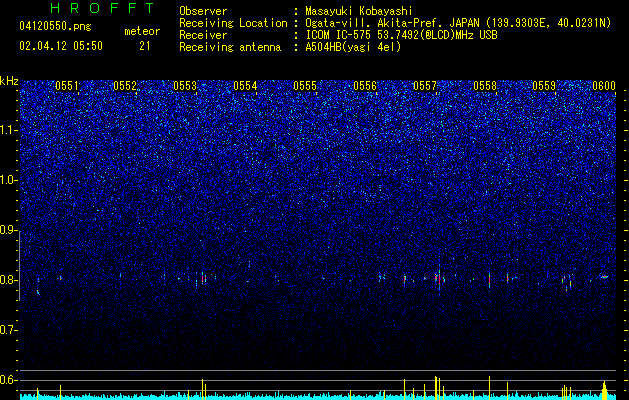Select the A504HB(yagi 4el) antenna text
Viewport: 629px width, 400px height.
(353, 47)
